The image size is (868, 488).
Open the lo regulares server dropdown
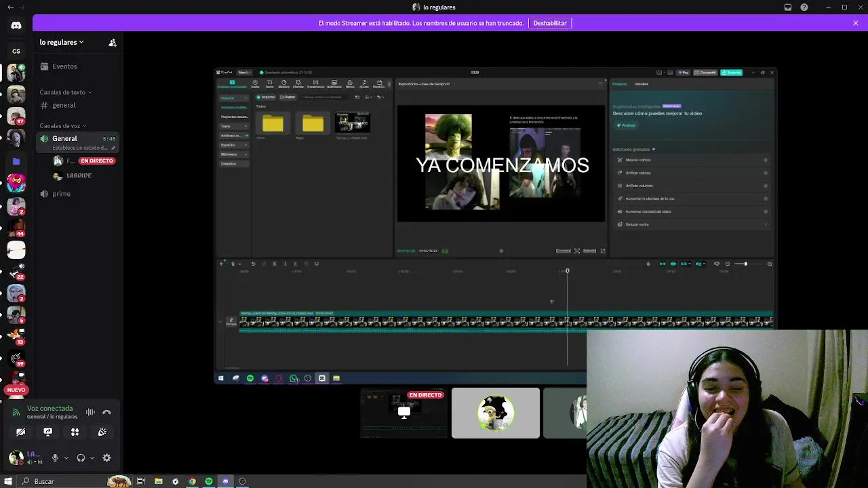[x=62, y=42]
